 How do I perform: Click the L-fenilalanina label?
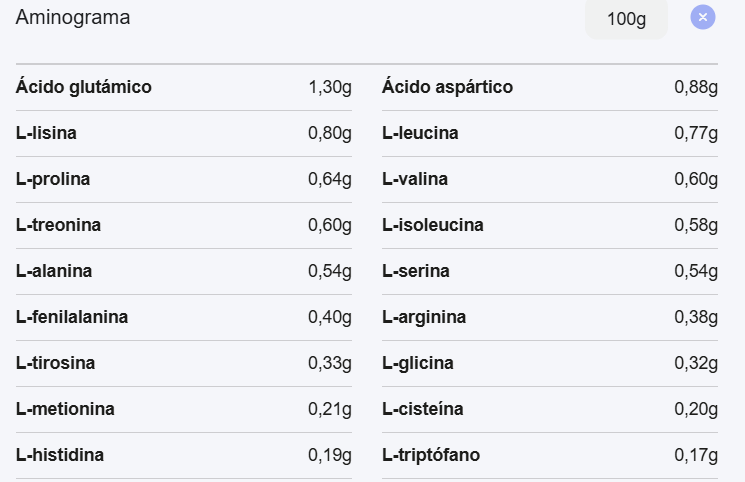[x=72, y=317]
